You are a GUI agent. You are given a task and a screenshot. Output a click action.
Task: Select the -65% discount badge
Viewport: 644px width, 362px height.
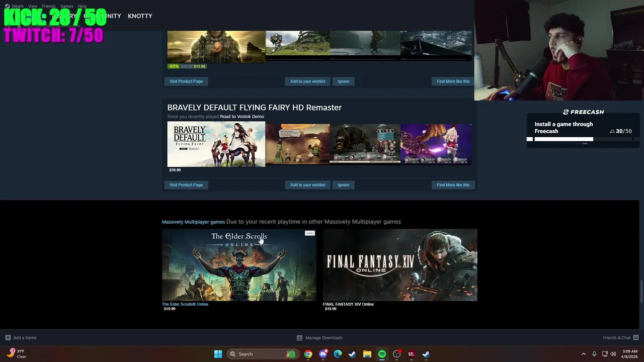[174, 66]
